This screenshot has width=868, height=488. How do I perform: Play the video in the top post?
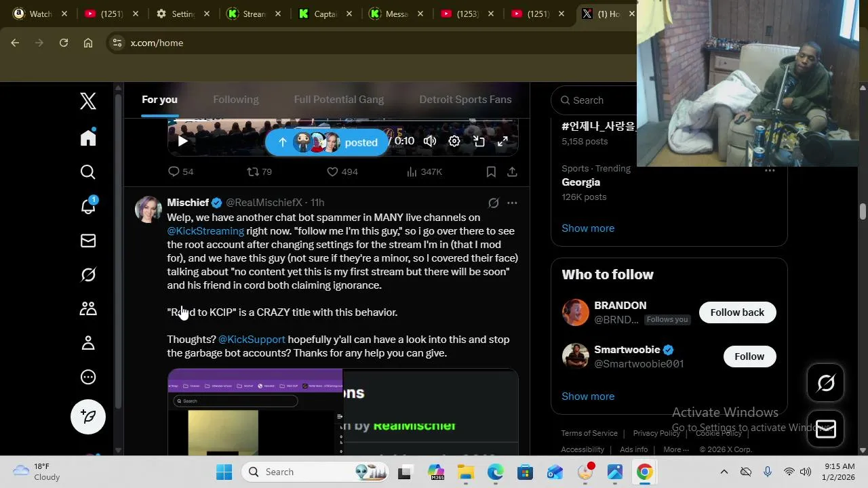182,141
